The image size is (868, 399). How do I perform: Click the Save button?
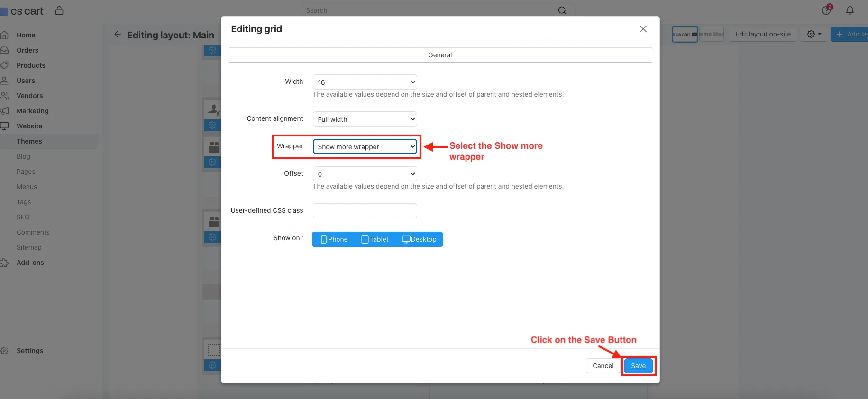638,366
